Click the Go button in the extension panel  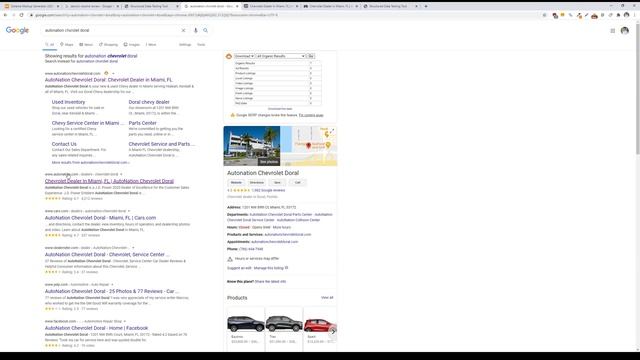pos(311,56)
